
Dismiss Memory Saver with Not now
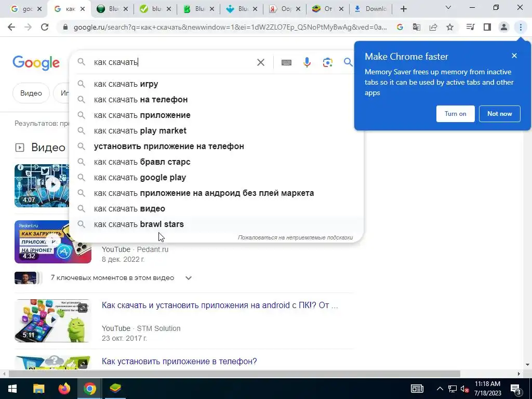coord(499,114)
